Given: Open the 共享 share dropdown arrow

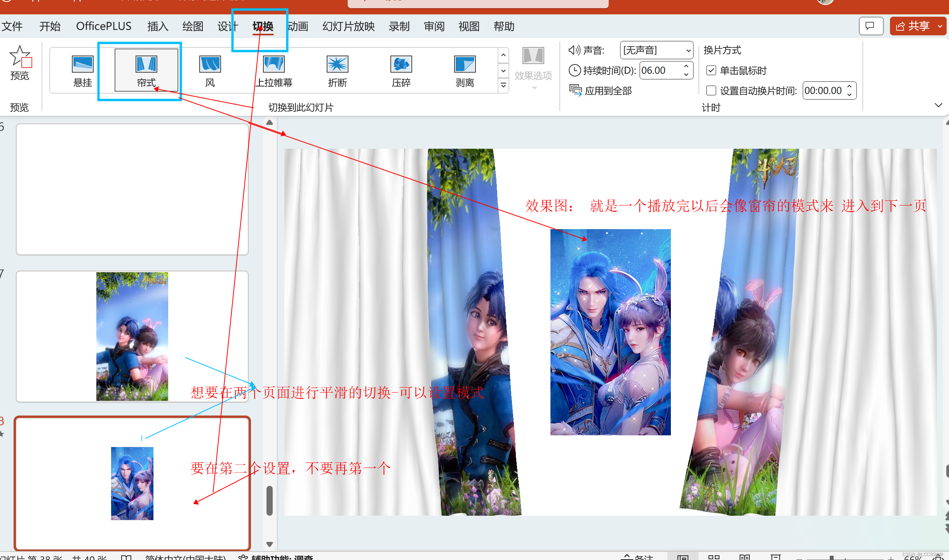Looking at the screenshot, I should click(940, 26).
